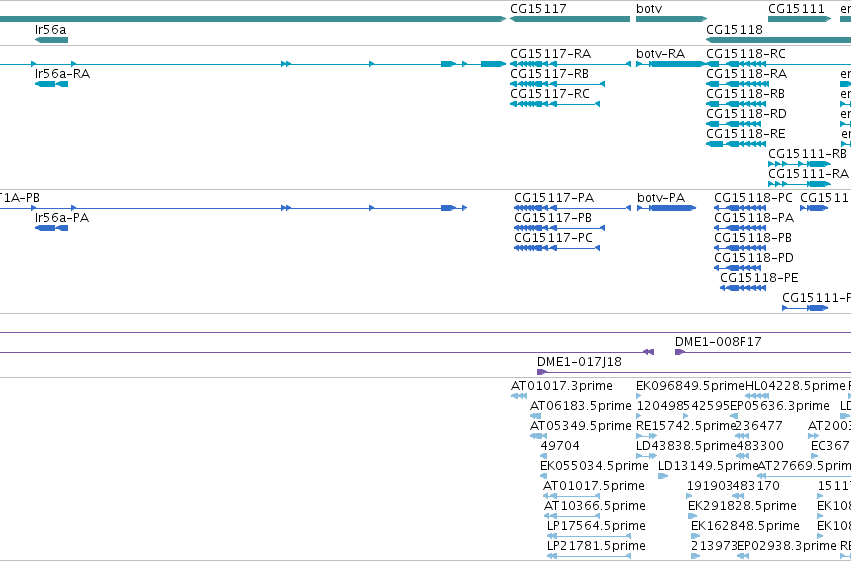The height and width of the screenshot is (561, 851).
Task: Select transcript CG15118-RE
Action: click(745, 134)
